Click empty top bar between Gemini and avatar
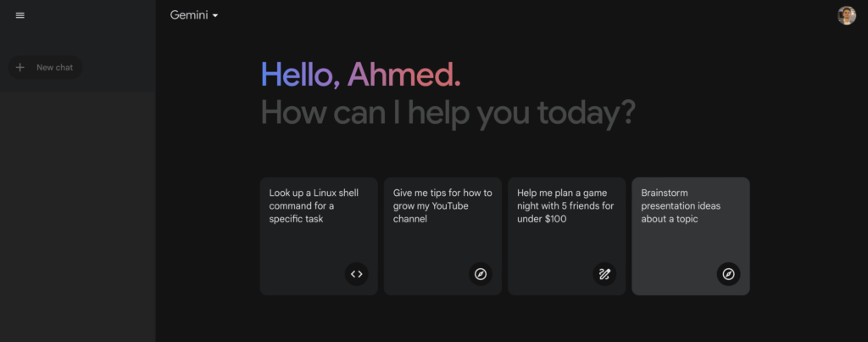 526,15
